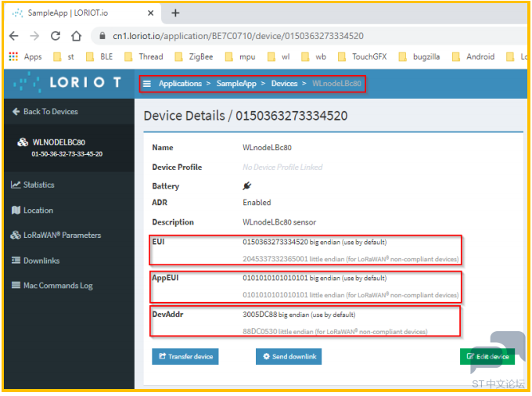Click the browser back arrow
The image size is (532, 396).
(14, 36)
